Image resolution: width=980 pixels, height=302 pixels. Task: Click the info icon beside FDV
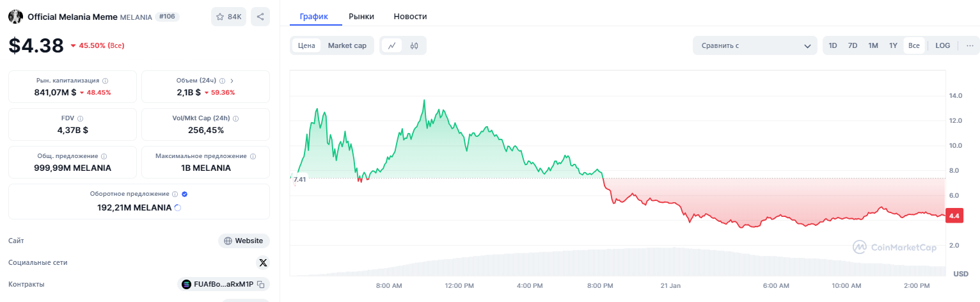(81, 118)
